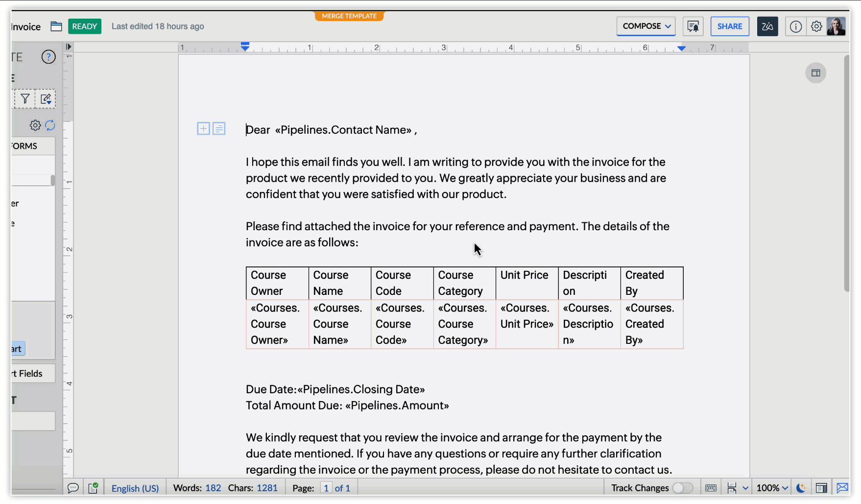Click the «Pipelines.Contact Name» merge field
Viewport: 861px width, 504px height.
click(343, 130)
